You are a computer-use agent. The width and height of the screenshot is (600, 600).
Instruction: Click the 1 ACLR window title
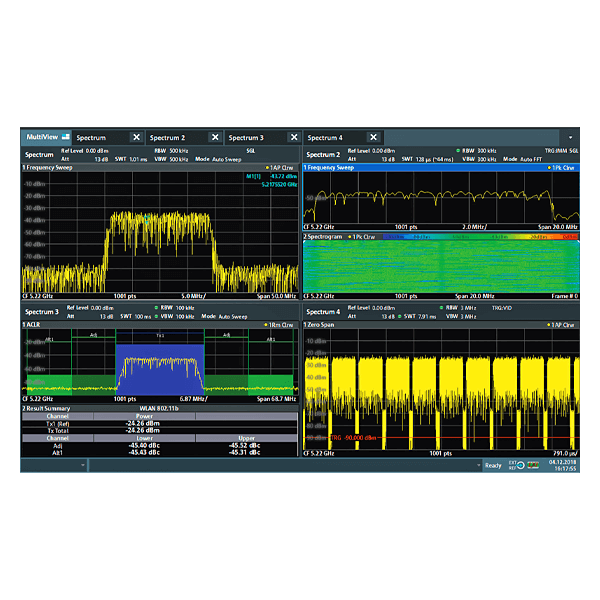pyautogui.click(x=31, y=325)
